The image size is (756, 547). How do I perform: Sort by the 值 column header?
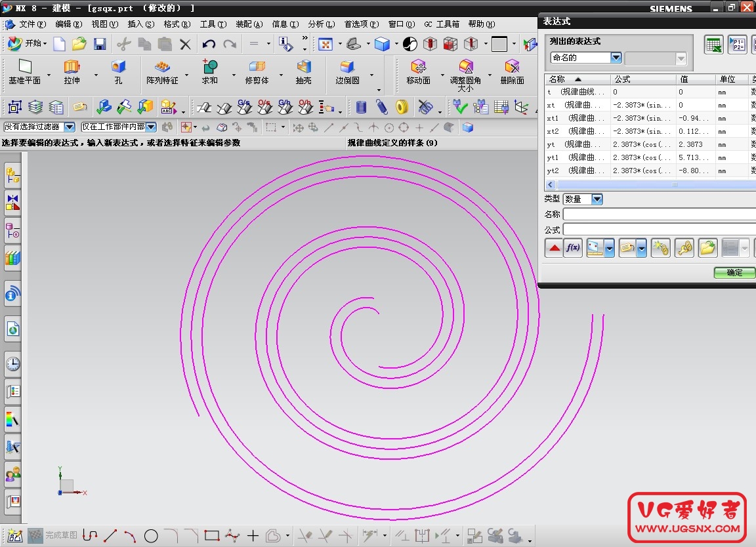(x=696, y=79)
